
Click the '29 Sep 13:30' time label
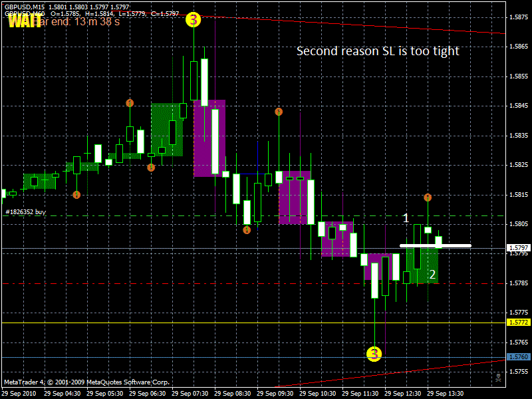click(x=445, y=394)
